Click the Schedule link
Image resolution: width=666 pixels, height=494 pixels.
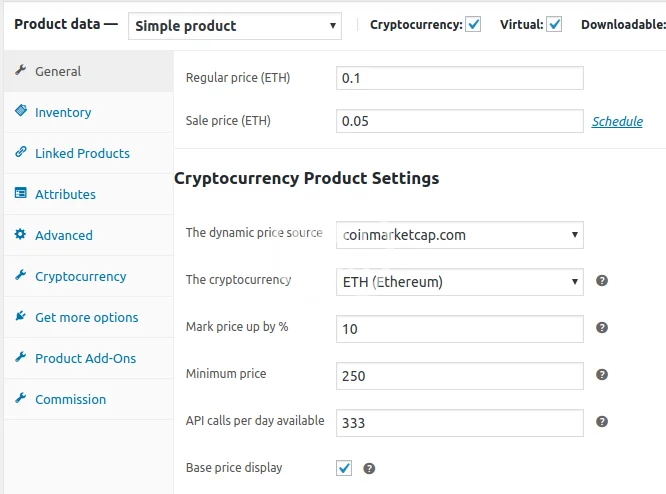[617, 121]
